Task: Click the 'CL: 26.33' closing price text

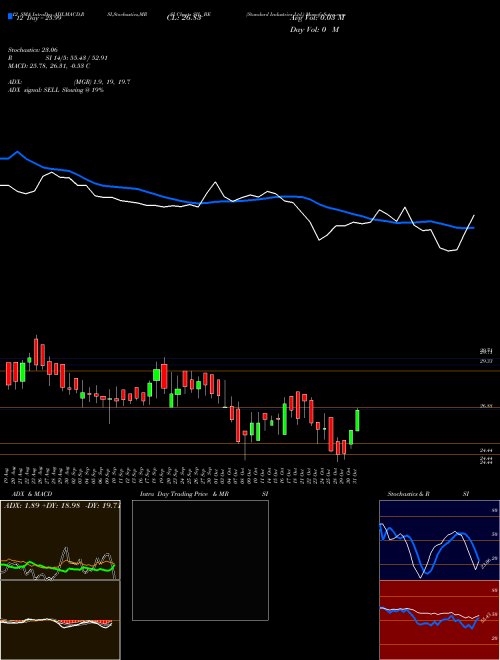Action: click(x=184, y=18)
